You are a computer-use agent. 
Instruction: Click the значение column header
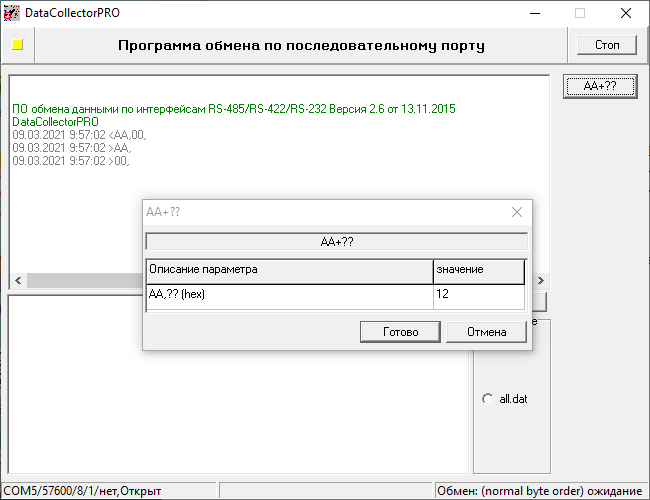[x=479, y=272]
